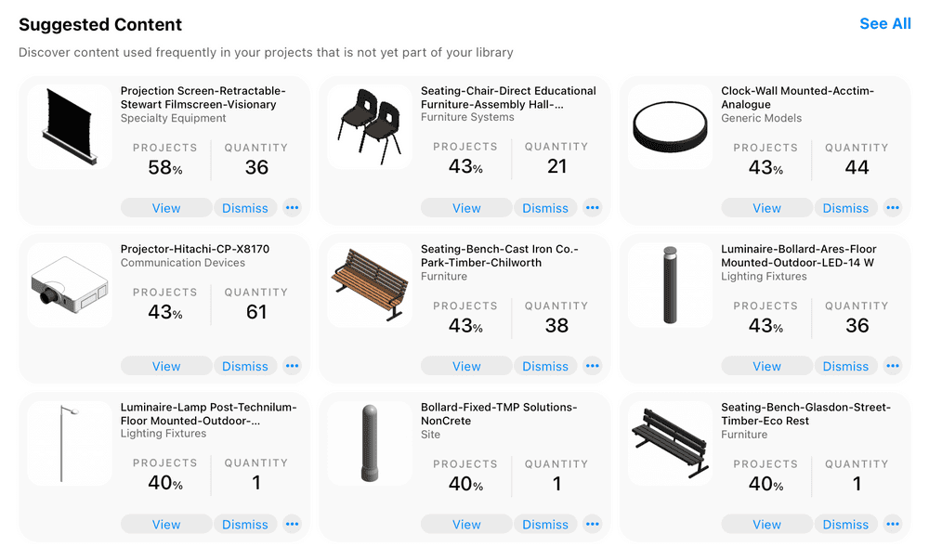Viewport: 929px width, 560px height.
Task: Dismiss the Projector-Hitachi-CP-X8170 suggestion
Action: [x=245, y=365]
